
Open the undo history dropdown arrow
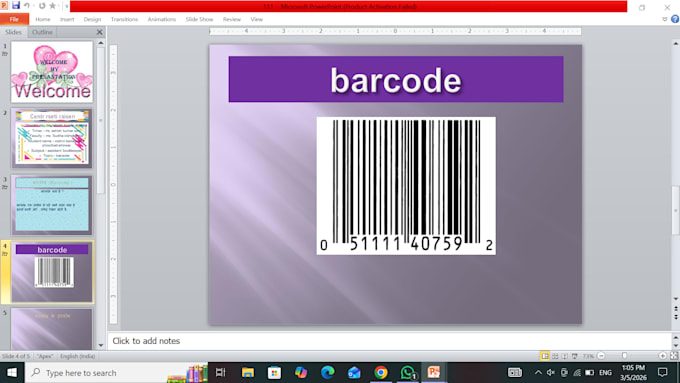tap(33, 6)
